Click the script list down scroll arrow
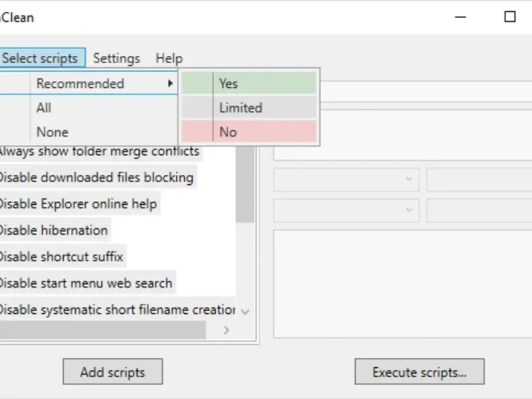532x399 pixels. coord(245,311)
